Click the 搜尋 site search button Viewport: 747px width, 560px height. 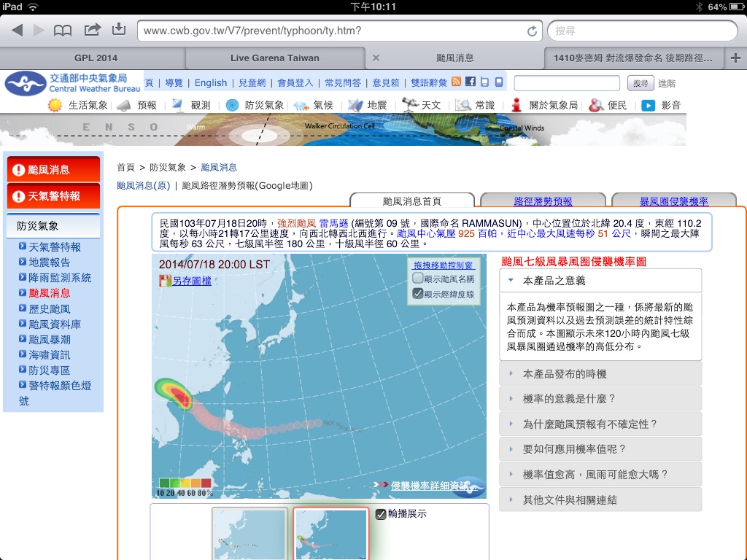tap(640, 83)
